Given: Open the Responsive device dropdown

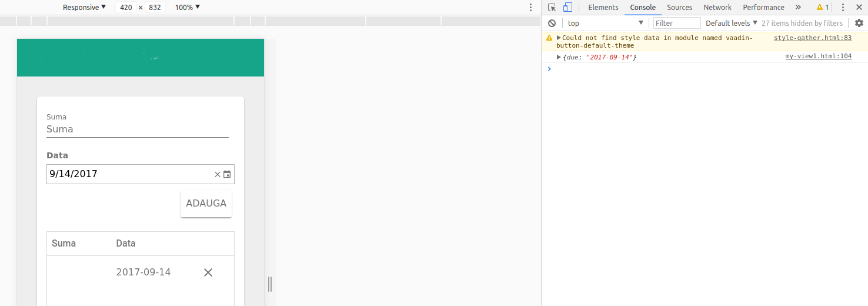Looking at the screenshot, I should [85, 8].
